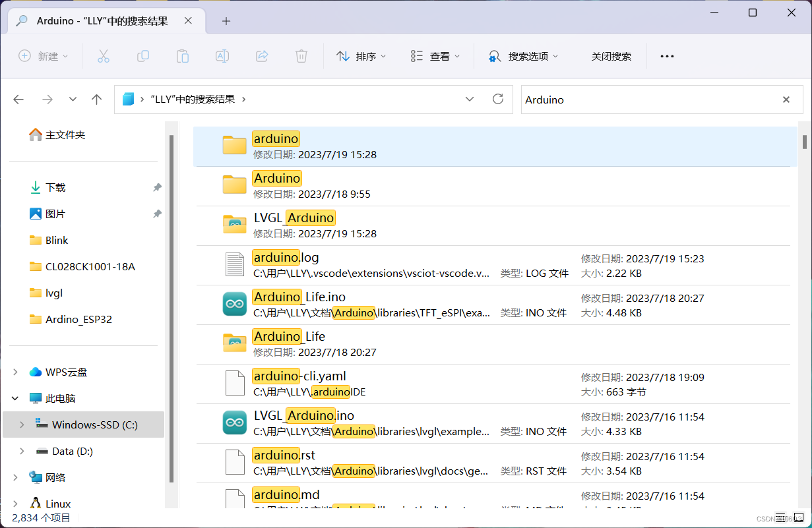Select the arduino.md file name
Viewport: 812px width, 528px height.
286,494
